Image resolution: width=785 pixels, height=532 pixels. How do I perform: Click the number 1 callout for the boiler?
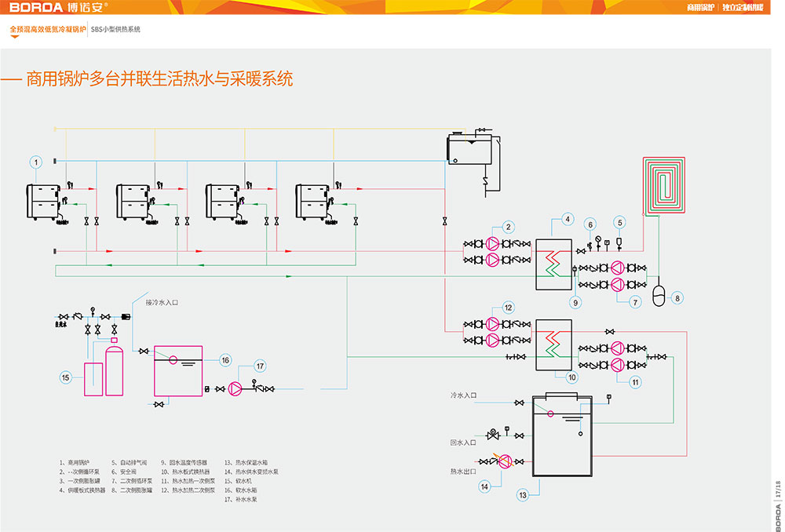click(35, 162)
